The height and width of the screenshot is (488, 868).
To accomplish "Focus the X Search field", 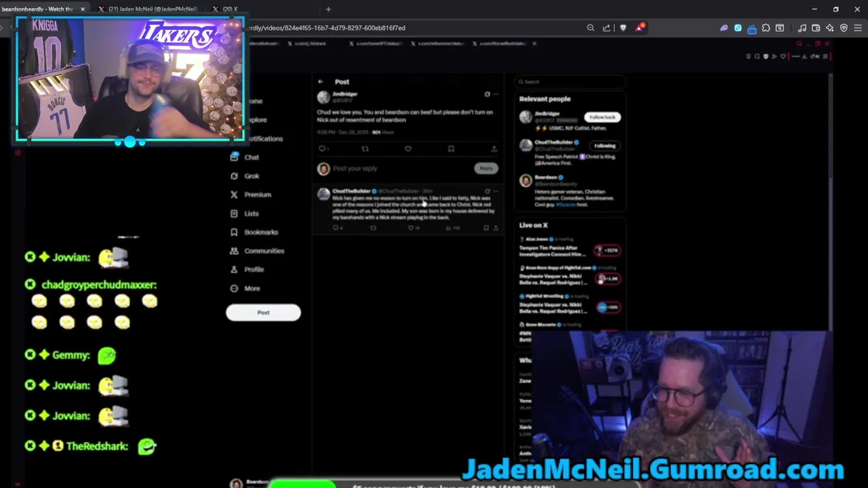I will tap(569, 81).
